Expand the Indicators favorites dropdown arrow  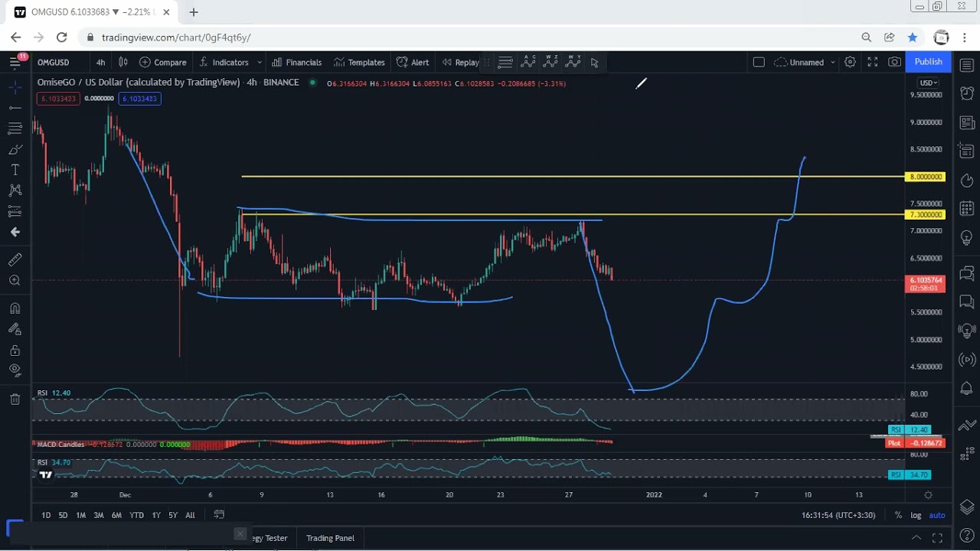pyautogui.click(x=260, y=62)
